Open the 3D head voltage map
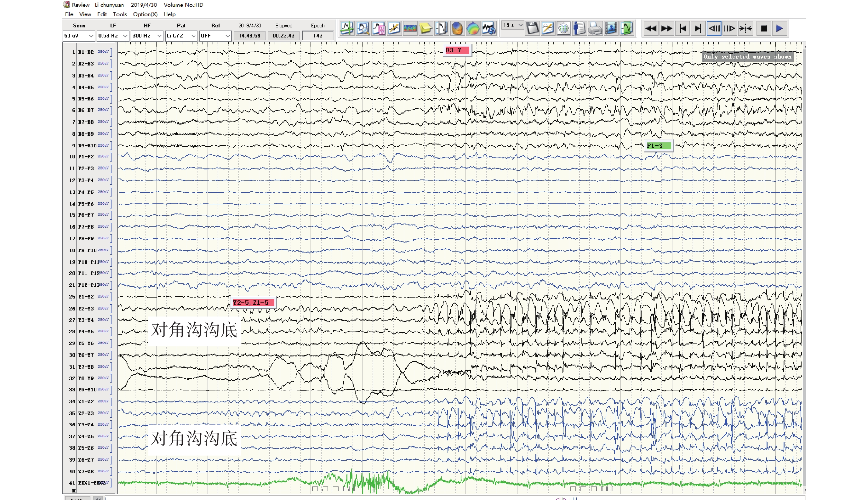 click(458, 29)
